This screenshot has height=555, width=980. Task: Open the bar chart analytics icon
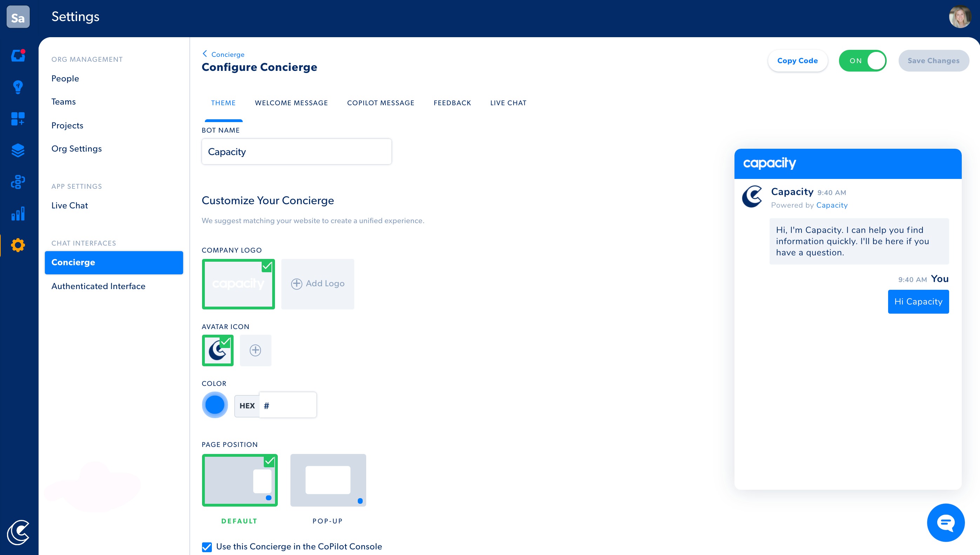coord(18,213)
